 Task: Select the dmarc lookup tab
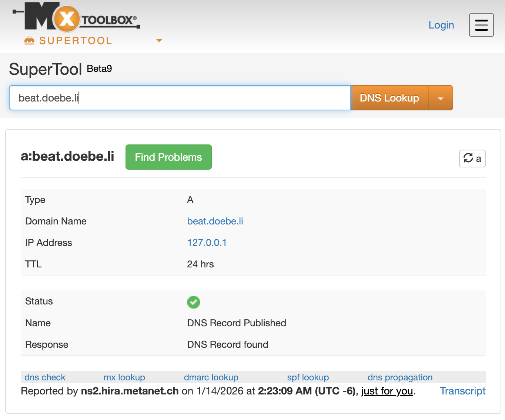coord(211,377)
